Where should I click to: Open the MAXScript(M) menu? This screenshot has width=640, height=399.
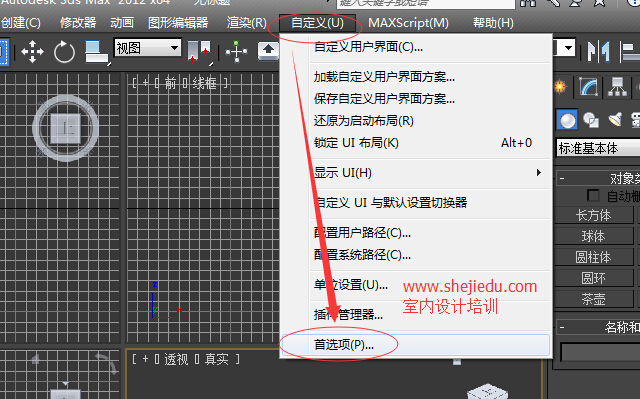pyautogui.click(x=408, y=22)
